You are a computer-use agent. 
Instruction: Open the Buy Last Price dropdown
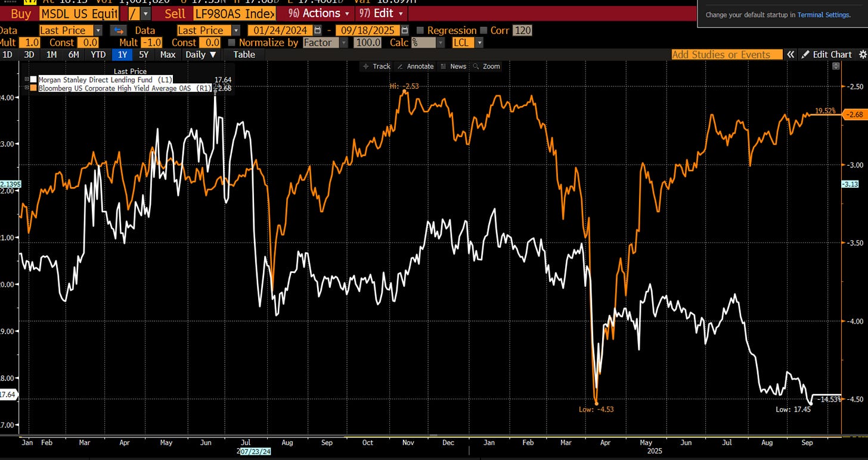pos(98,30)
